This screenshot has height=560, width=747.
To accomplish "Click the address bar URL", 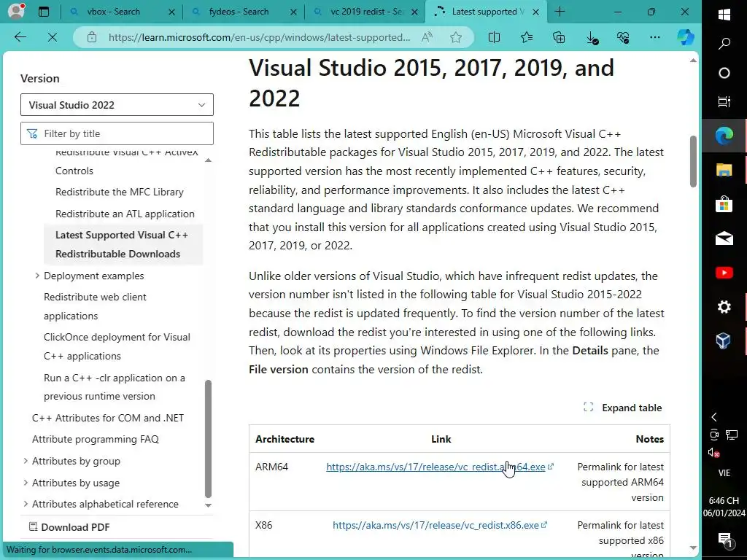I will click(259, 37).
